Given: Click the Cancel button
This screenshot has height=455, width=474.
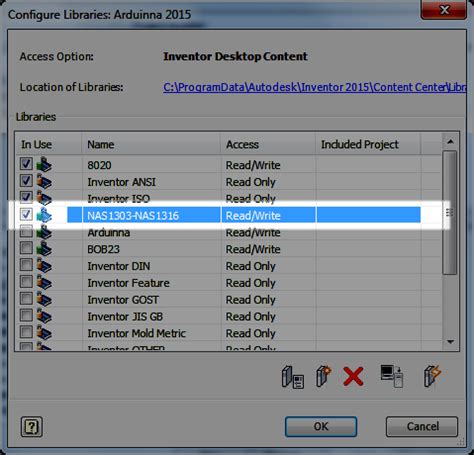Looking at the screenshot, I should [422, 426].
